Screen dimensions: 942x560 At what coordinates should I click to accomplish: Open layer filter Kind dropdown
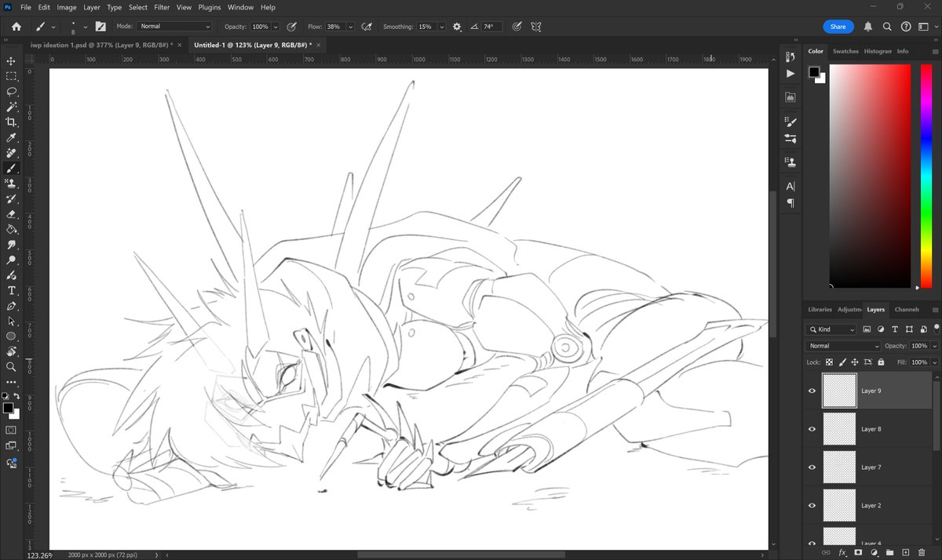pyautogui.click(x=832, y=329)
